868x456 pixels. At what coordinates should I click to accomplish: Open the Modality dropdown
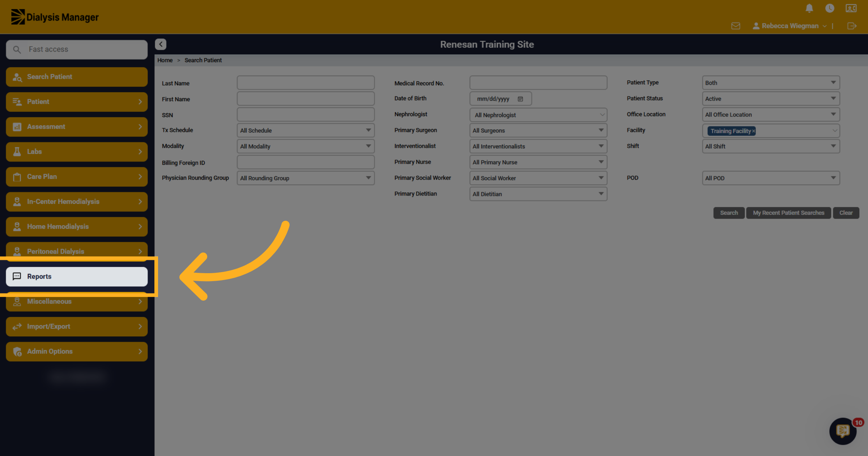click(x=306, y=146)
